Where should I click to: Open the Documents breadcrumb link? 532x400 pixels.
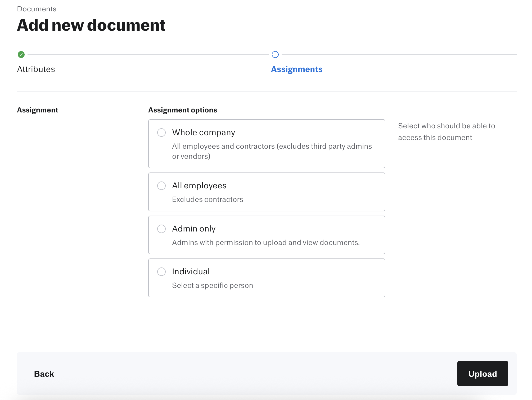click(x=37, y=9)
